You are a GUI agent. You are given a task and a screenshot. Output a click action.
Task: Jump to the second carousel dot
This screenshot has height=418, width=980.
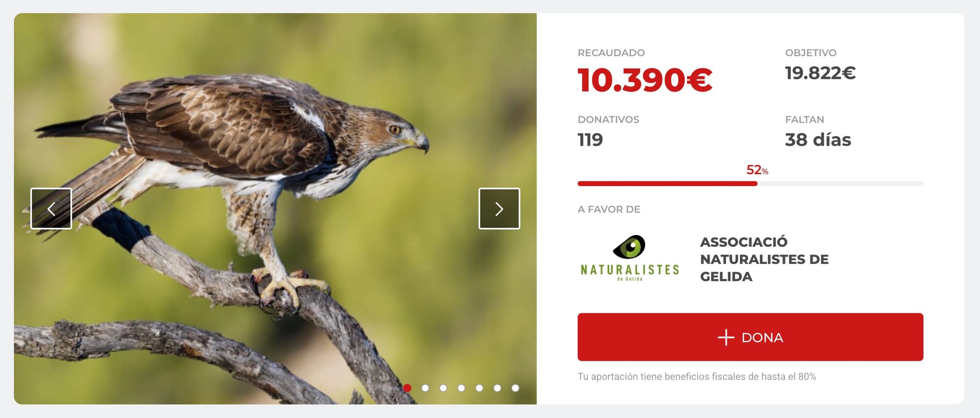click(x=425, y=388)
